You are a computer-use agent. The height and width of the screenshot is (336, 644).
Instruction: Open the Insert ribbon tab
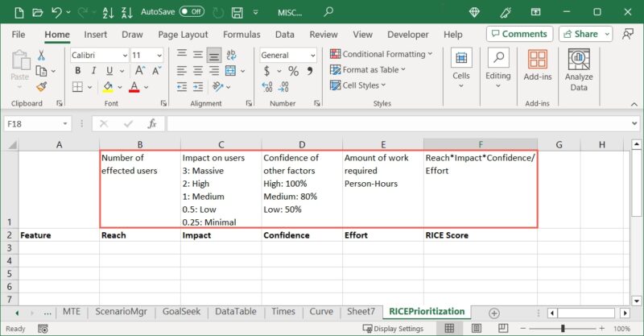[x=95, y=35]
